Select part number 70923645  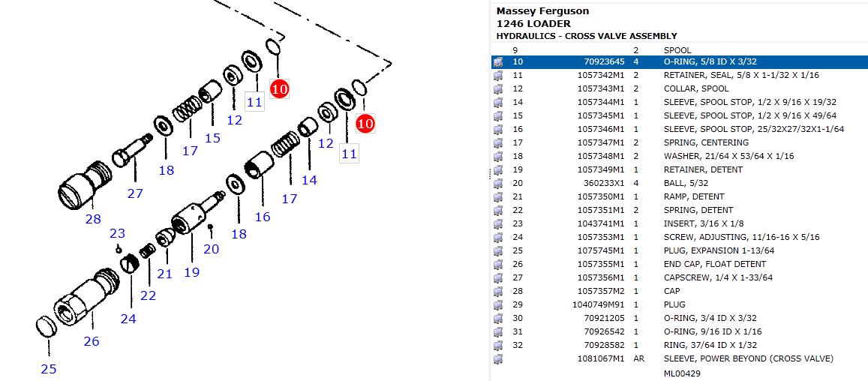click(x=605, y=61)
